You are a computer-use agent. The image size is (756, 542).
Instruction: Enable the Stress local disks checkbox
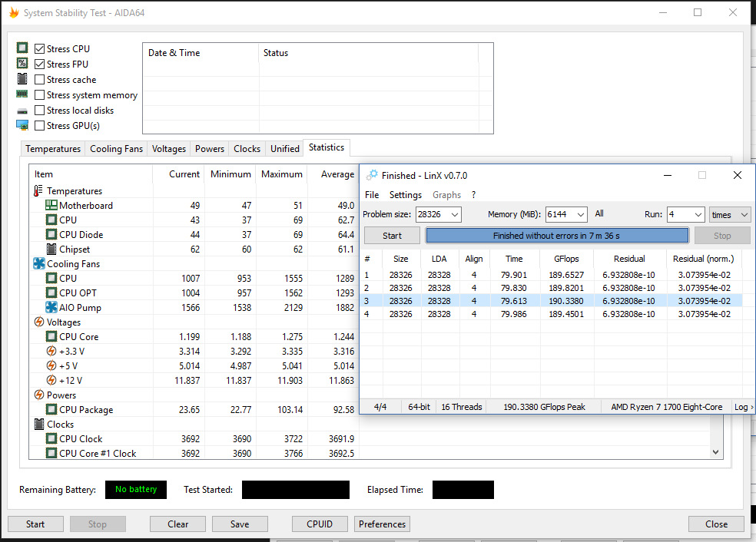pos(39,111)
